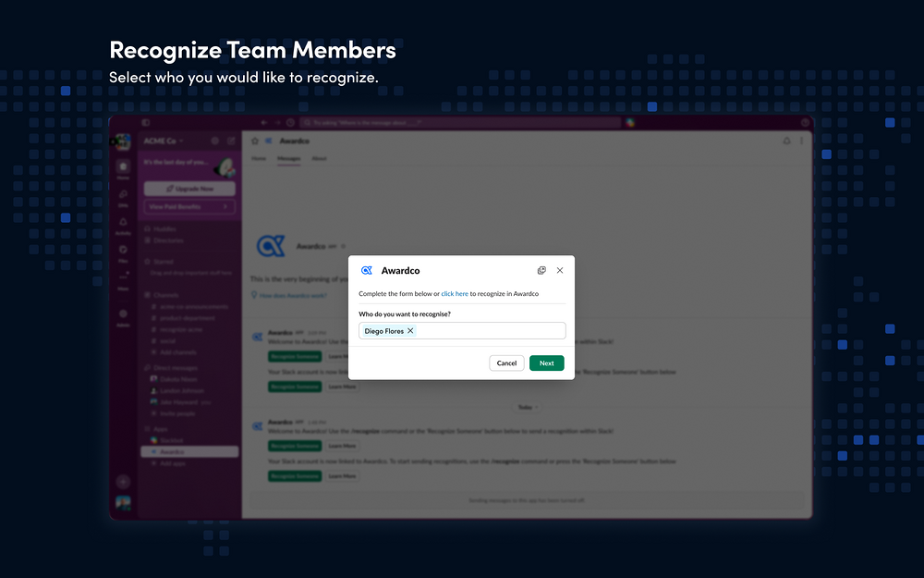Open View Paid Benefits
This screenshot has width=924, height=578.
point(189,206)
